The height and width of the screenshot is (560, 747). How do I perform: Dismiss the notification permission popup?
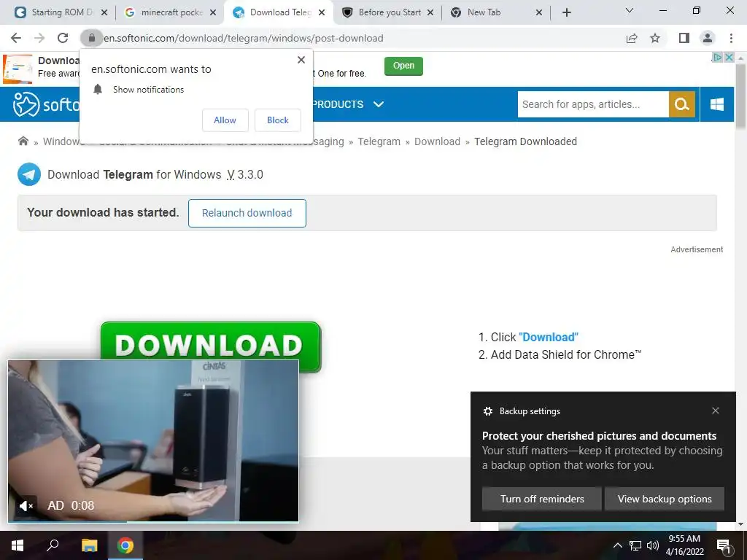[301, 60]
